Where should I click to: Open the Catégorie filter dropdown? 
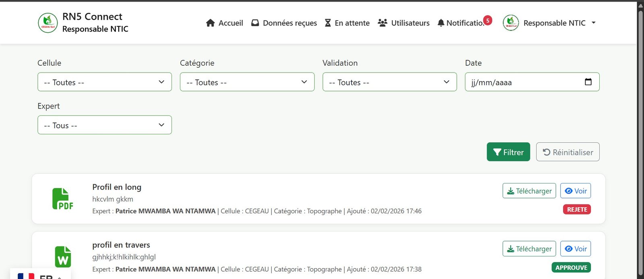tap(247, 82)
